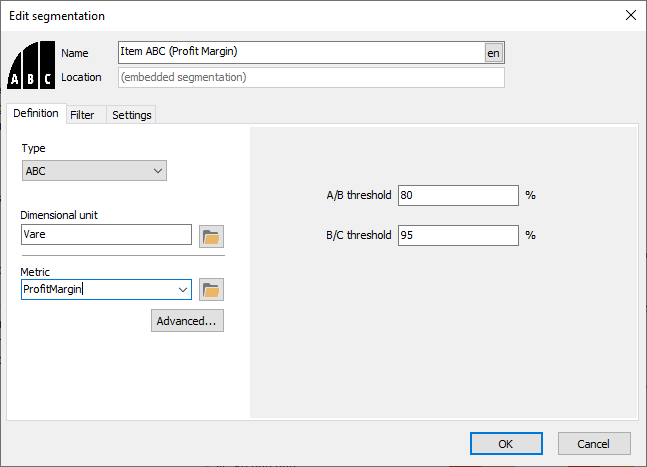Click the Metric label
647x467 pixels.
point(35,272)
